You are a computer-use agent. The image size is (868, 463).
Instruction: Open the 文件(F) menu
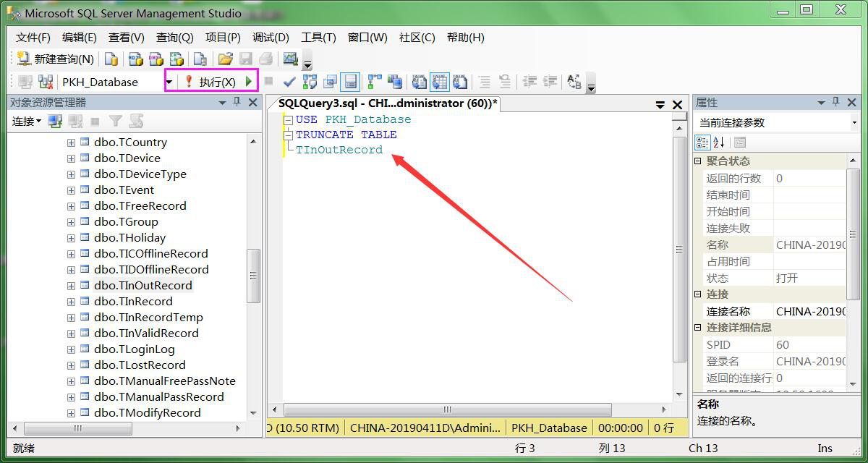pyautogui.click(x=33, y=38)
